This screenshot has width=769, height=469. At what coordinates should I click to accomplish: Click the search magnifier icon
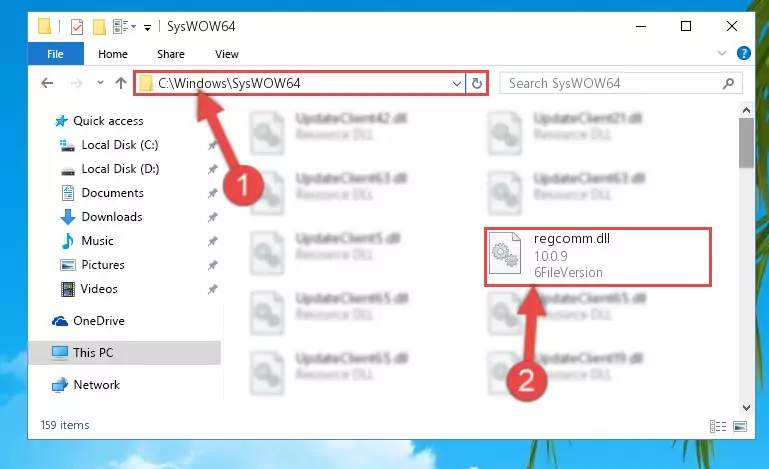pyautogui.click(x=729, y=83)
